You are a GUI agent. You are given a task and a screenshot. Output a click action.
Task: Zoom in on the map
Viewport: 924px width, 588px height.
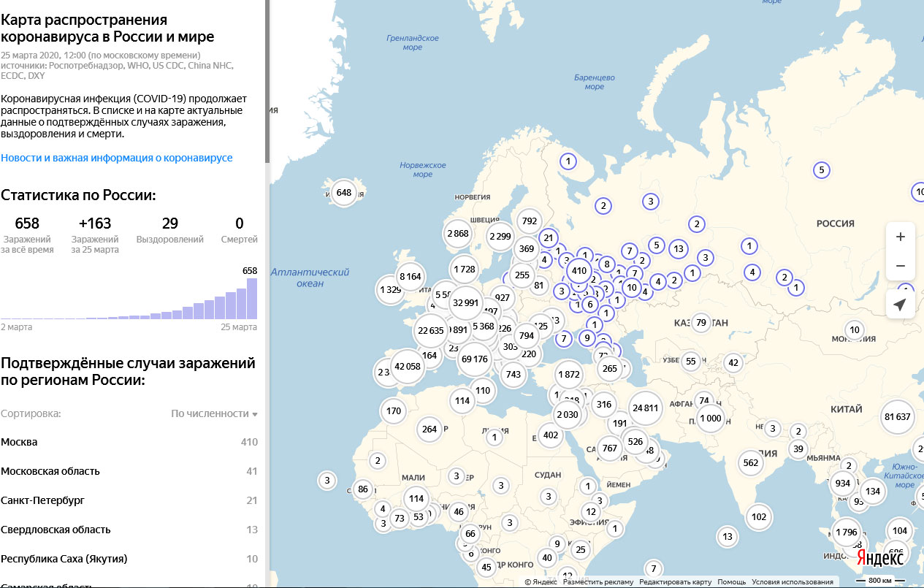[900, 237]
